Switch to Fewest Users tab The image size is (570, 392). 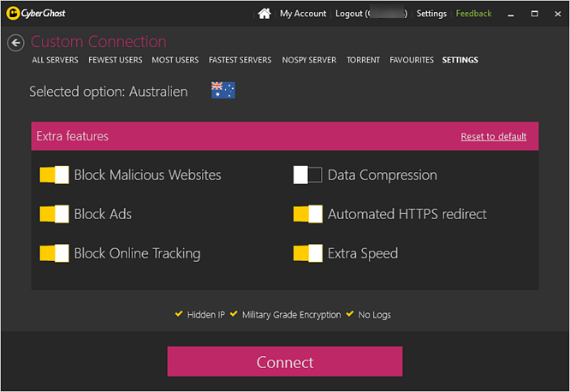click(x=116, y=60)
